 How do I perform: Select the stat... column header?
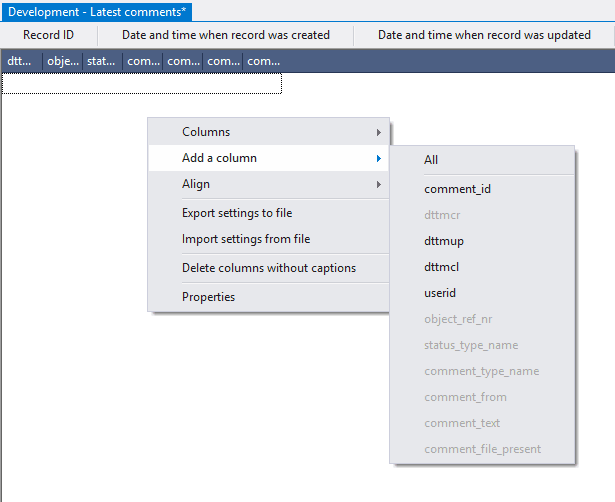click(x=102, y=61)
